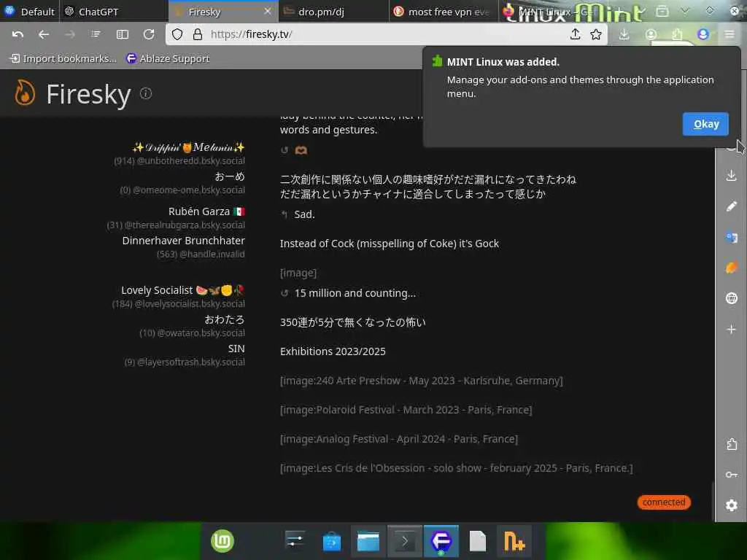The height and width of the screenshot is (560, 747).
Task: Click the undo closed tab arrow icon
Action: tap(18, 34)
